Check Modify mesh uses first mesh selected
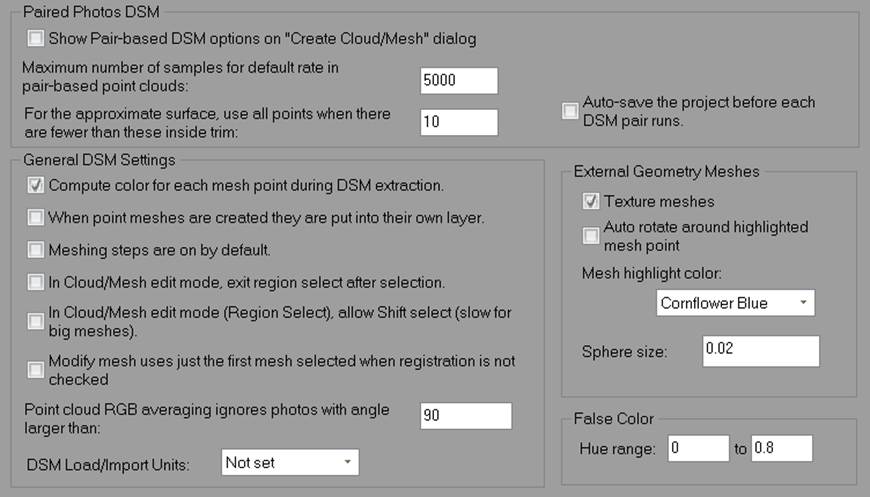870x497 pixels. click(x=37, y=370)
